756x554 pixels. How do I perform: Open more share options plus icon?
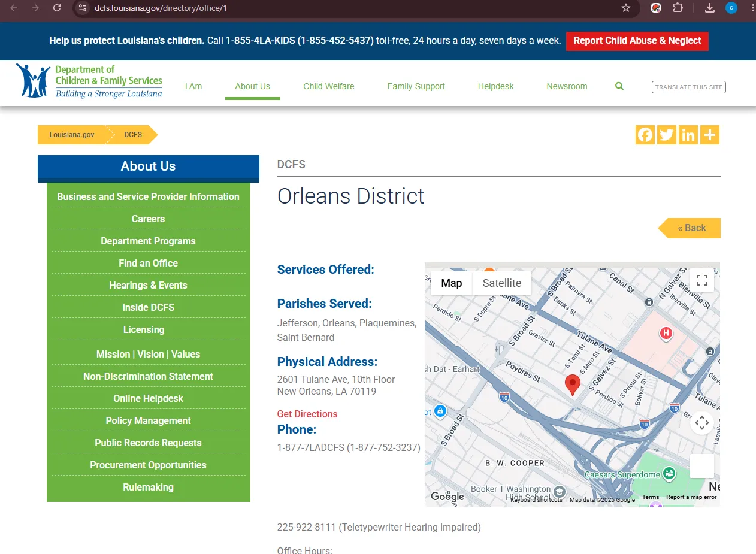(710, 135)
